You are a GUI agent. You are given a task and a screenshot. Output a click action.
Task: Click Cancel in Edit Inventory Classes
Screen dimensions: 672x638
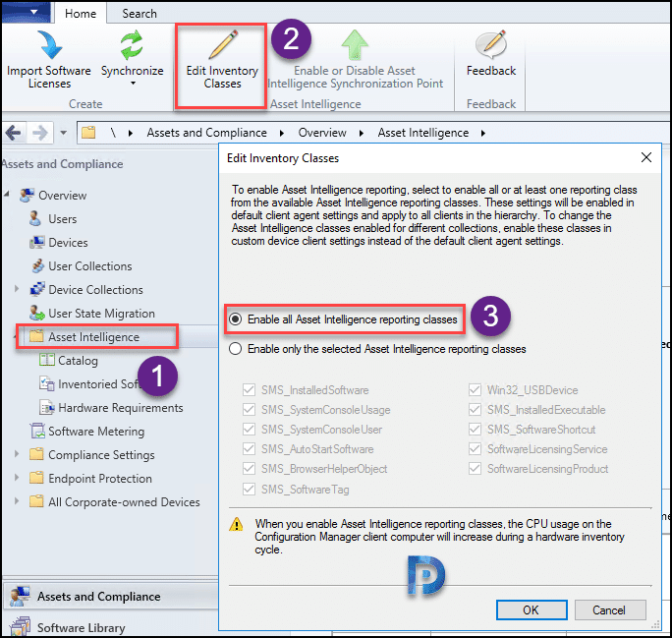(610, 609)
